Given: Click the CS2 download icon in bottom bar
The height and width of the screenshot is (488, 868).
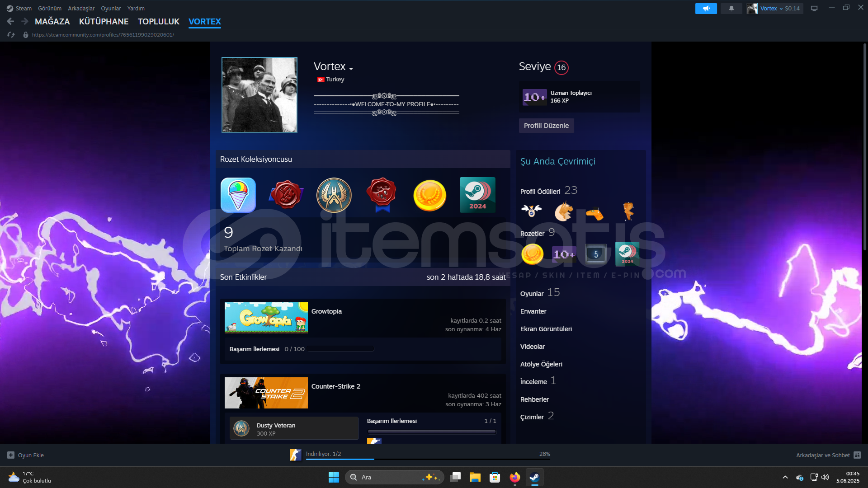Looking at the screenshot, I should tap(295, 455).
